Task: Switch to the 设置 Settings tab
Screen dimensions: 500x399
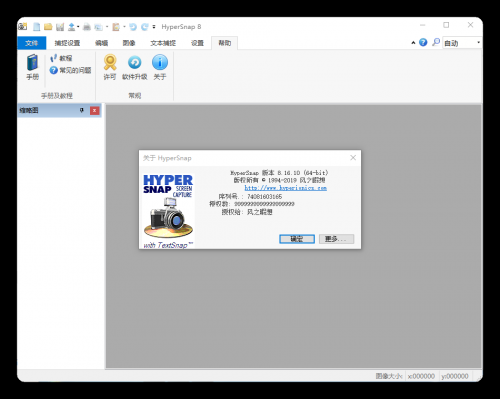Action: (197, 43)
